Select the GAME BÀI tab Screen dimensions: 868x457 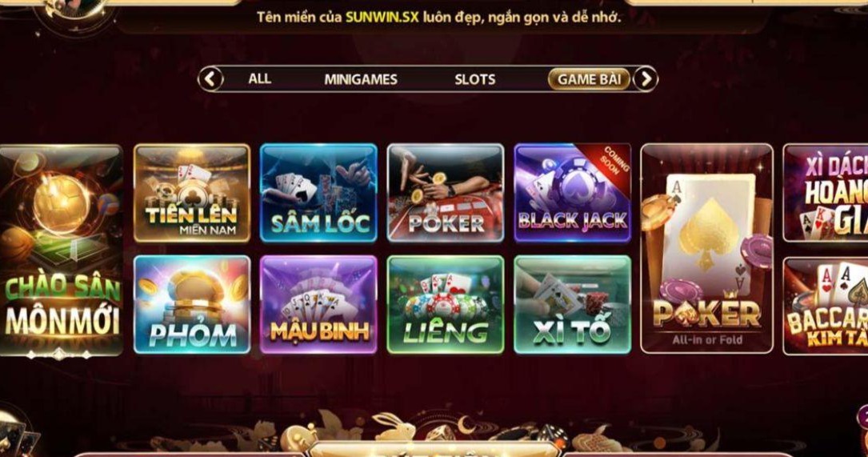[x=589, y=79]
